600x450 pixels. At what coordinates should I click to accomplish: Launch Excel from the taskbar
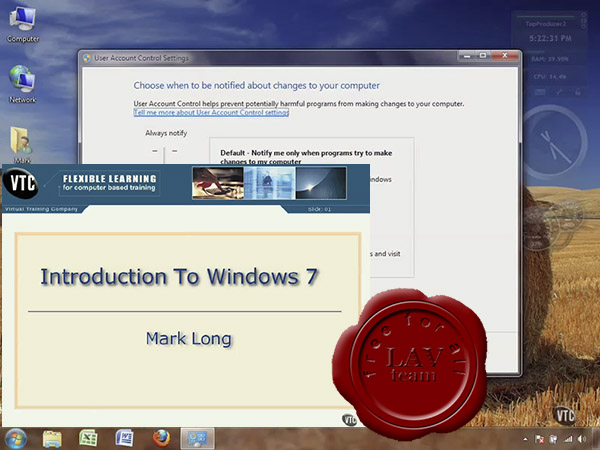(88, 439)
